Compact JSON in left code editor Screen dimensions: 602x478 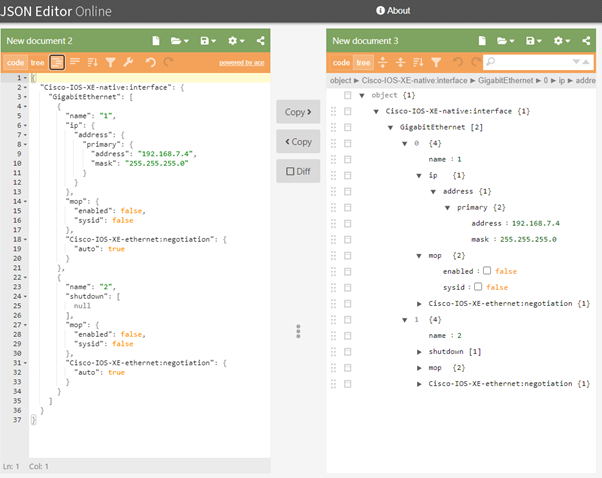coord(75,62)
